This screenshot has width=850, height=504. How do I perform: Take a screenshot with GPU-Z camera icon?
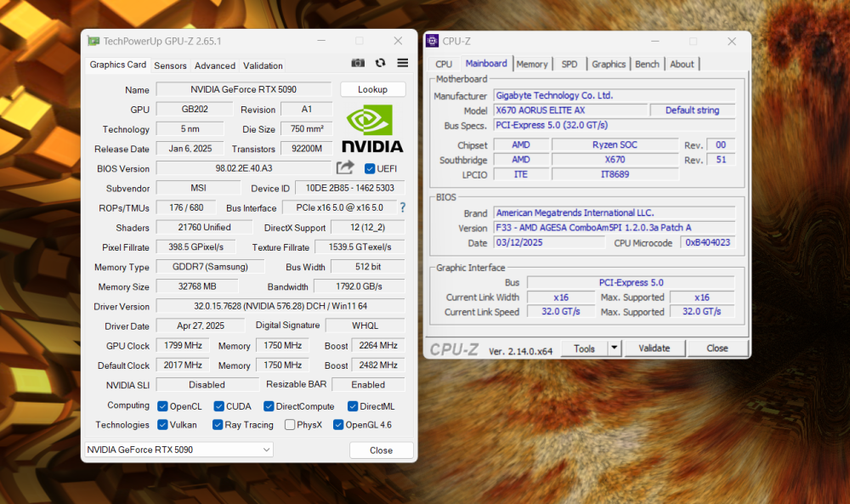tap(358, 62)
